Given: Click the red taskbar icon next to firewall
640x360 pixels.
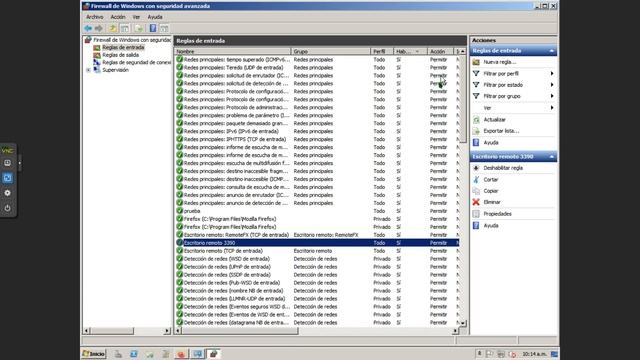Looking at the screenshot, I should [181, 354].
